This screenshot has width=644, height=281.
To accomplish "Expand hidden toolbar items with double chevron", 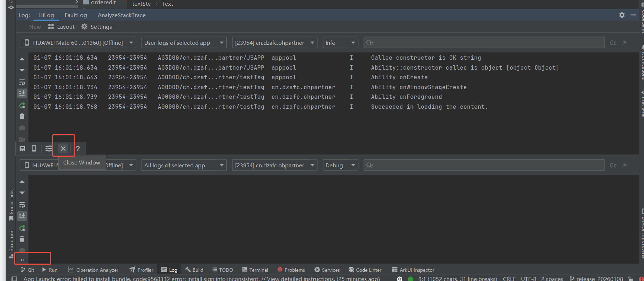I will pos(22,260).
